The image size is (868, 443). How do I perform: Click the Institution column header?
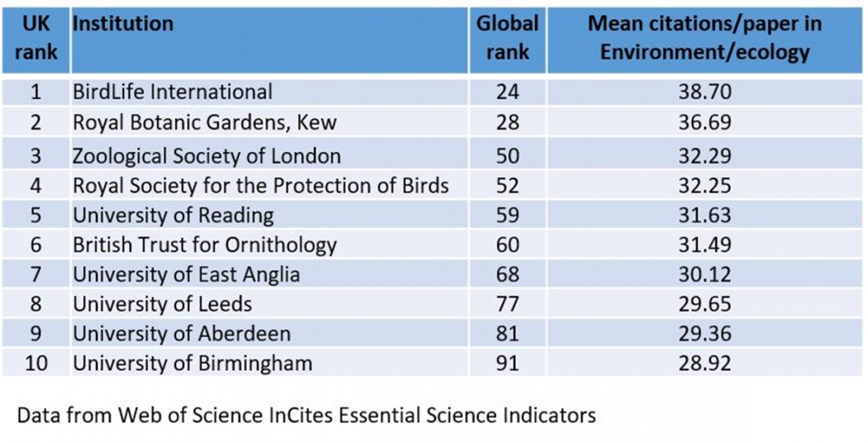(123, 23)
